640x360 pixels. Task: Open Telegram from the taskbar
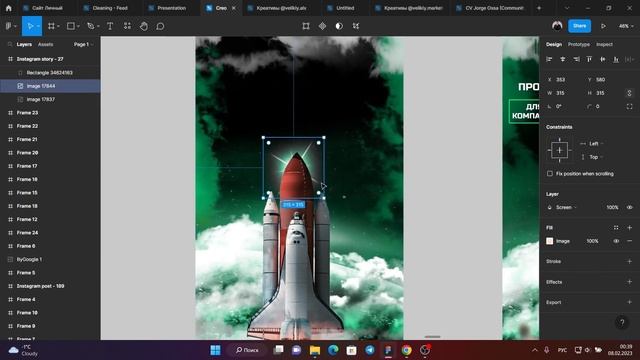pos(369,350)
